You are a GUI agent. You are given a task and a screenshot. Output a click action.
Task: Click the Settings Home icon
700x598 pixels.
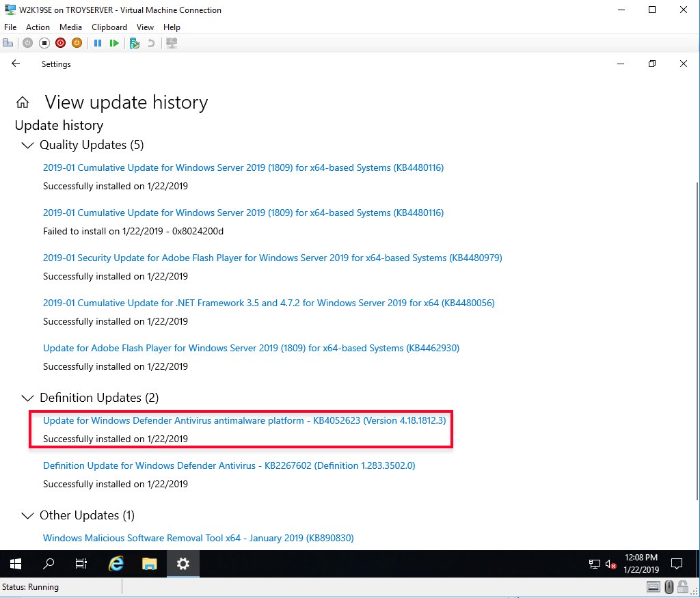23,103
